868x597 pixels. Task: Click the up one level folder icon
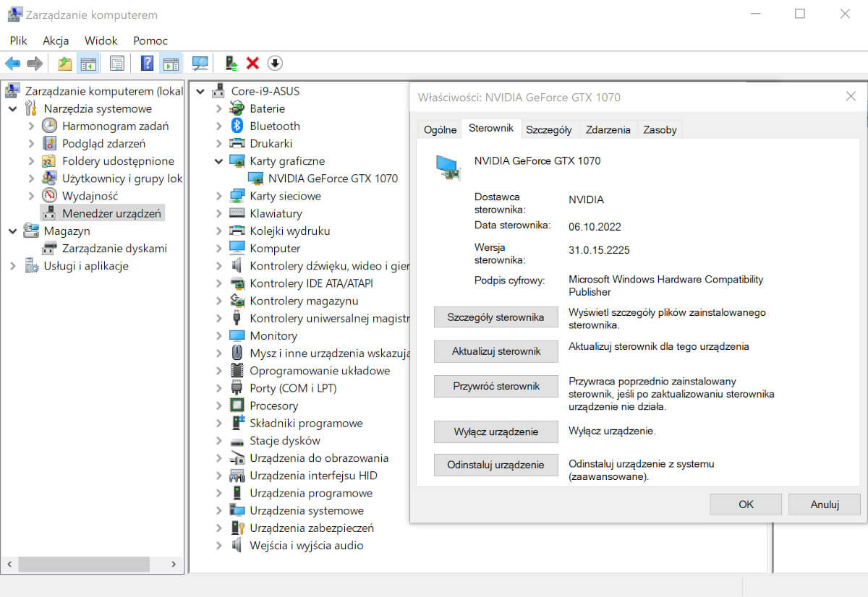pyautogui.click(x=64, y=63)
